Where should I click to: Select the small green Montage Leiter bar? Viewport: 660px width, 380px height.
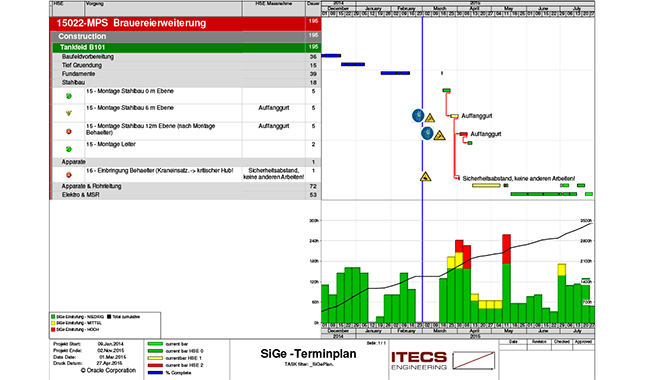coord(470,143)
